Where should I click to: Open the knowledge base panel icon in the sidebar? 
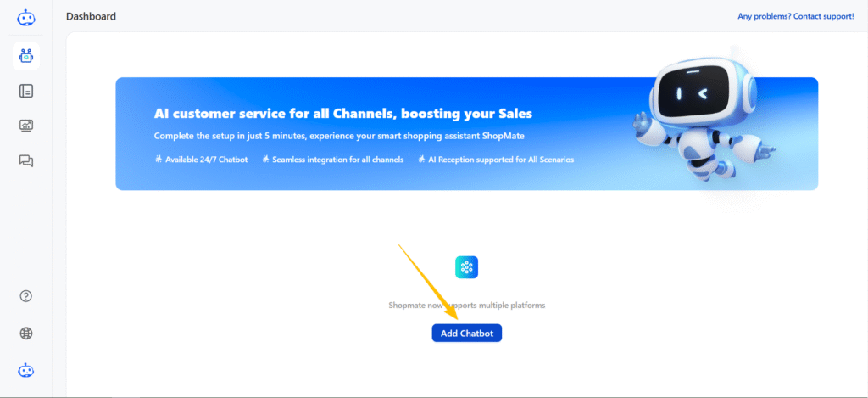coord(26,91)
